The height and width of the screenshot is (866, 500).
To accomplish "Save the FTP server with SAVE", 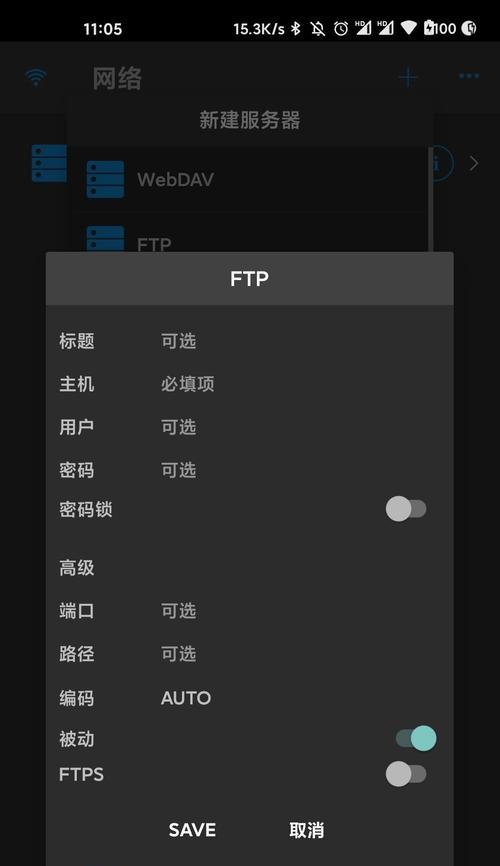I will (192, 830).
